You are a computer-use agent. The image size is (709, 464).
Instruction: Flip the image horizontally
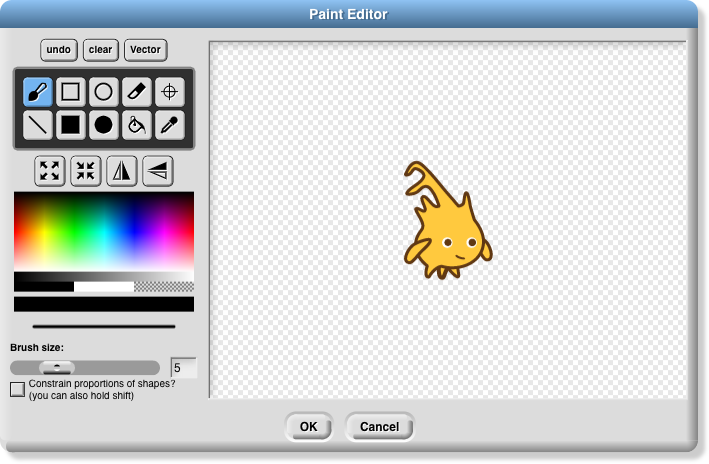pos(122,171)
